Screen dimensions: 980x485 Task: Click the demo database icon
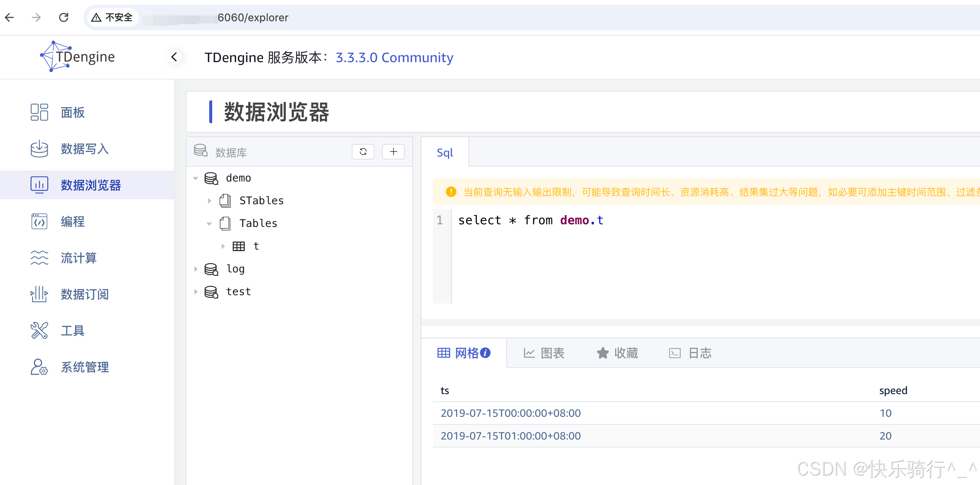[x=211, y=178]
